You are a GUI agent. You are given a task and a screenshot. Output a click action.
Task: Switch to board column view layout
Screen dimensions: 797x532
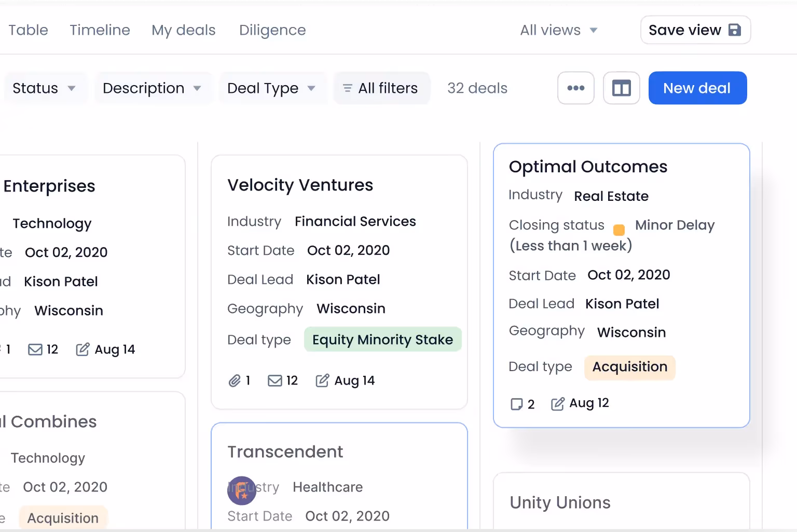click(x=621, y=88)
